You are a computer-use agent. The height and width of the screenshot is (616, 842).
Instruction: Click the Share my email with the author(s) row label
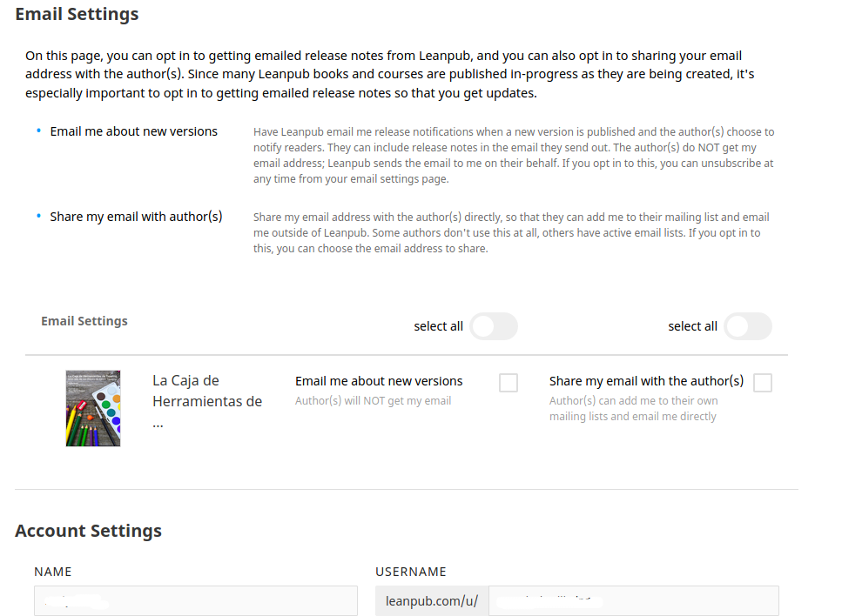point(646,381)
